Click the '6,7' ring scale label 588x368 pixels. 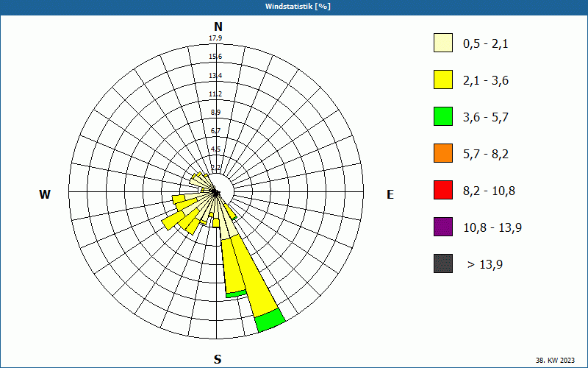coord(215,131)
